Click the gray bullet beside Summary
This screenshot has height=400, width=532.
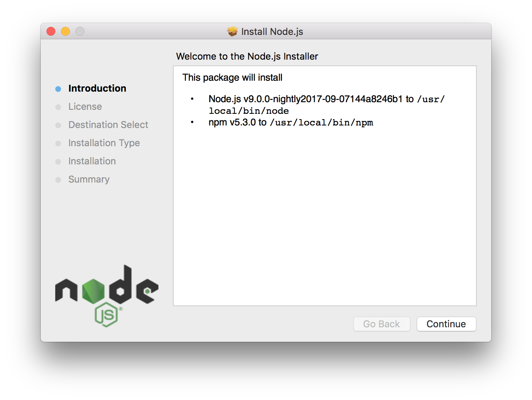click(x=58, y=180)
